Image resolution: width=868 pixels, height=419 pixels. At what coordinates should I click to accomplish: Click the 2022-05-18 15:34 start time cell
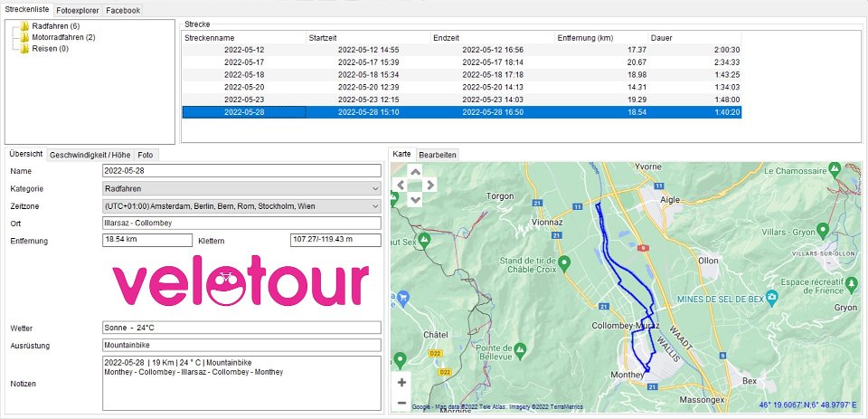tap(369, 75)
